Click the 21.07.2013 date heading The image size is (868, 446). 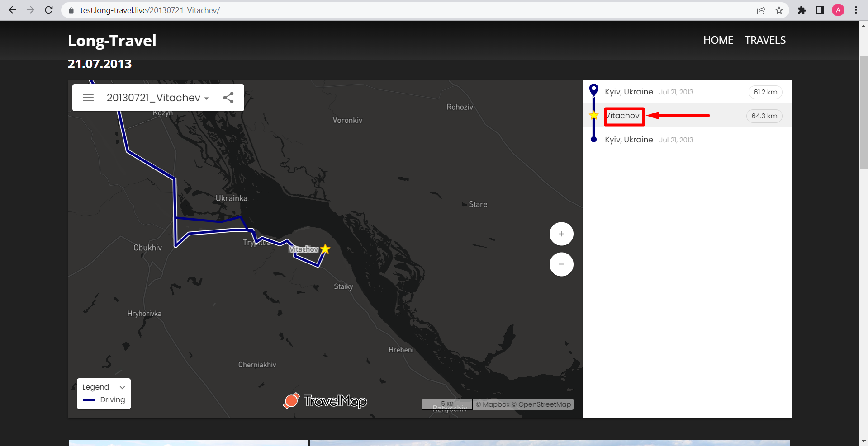[x=100, y=64]
